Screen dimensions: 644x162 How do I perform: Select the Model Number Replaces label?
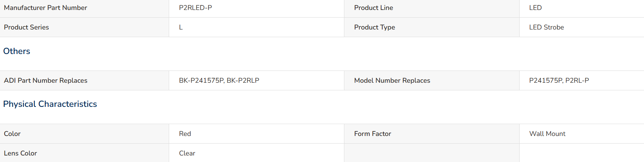[x=392, y=80]
